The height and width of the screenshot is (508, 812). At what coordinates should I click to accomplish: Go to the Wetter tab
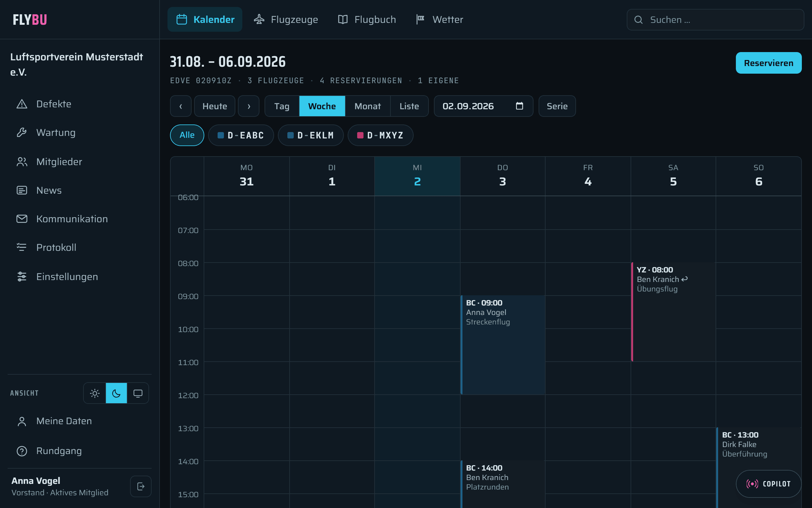pyautogui.click(x=439, y=19)
